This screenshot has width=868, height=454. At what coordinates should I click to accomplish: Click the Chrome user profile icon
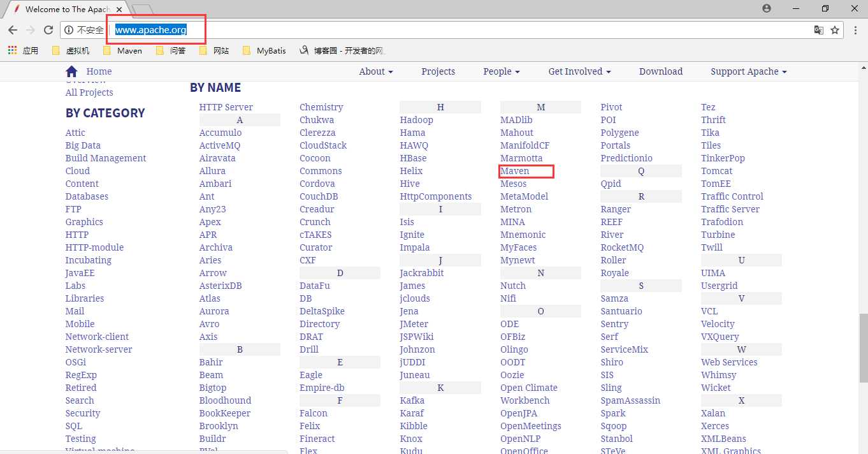pos(767,8)
